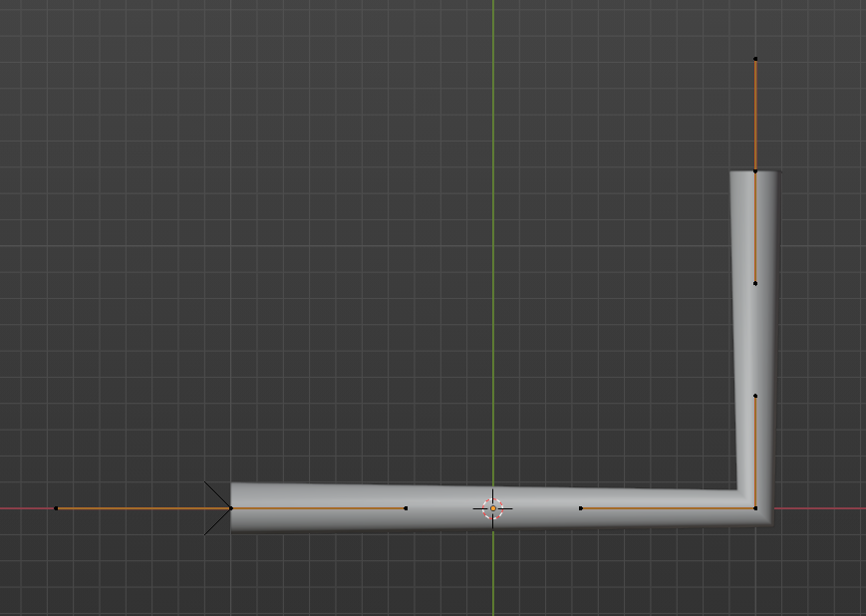
Task: Select the outer handle far left of the tube
Action: 56,508
